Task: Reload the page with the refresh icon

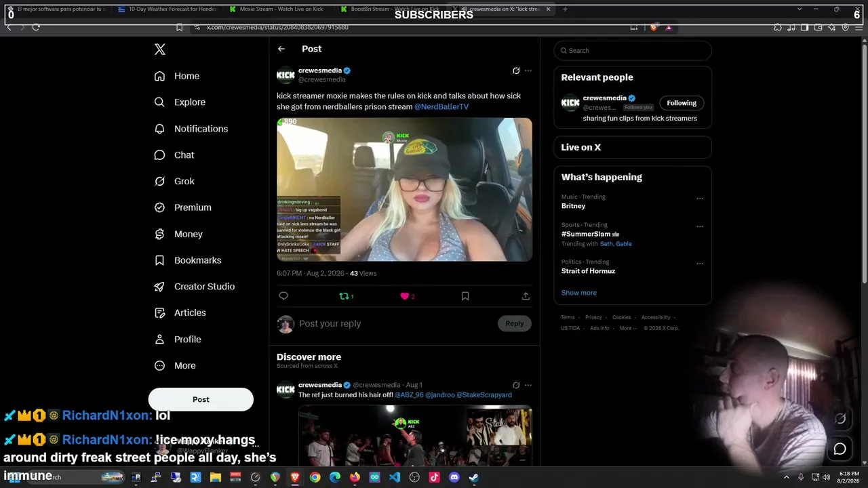Action: 36,27
